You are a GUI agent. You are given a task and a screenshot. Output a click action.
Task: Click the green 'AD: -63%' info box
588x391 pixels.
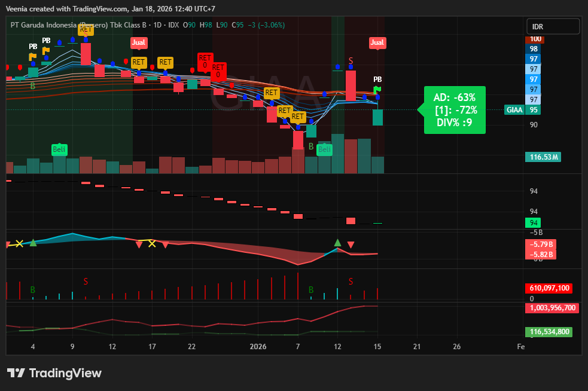coord(455,110)
